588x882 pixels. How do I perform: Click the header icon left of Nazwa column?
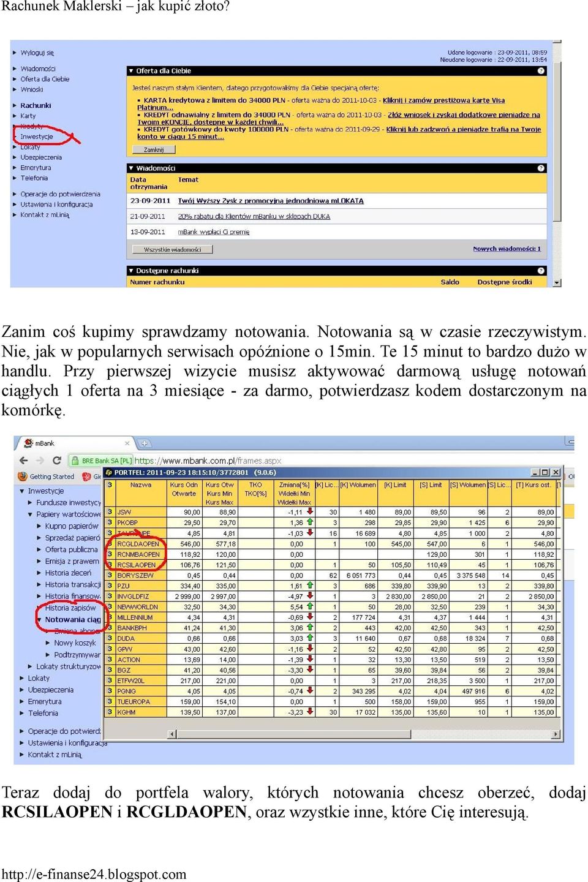pyautogui.click(x=110, y=484)
